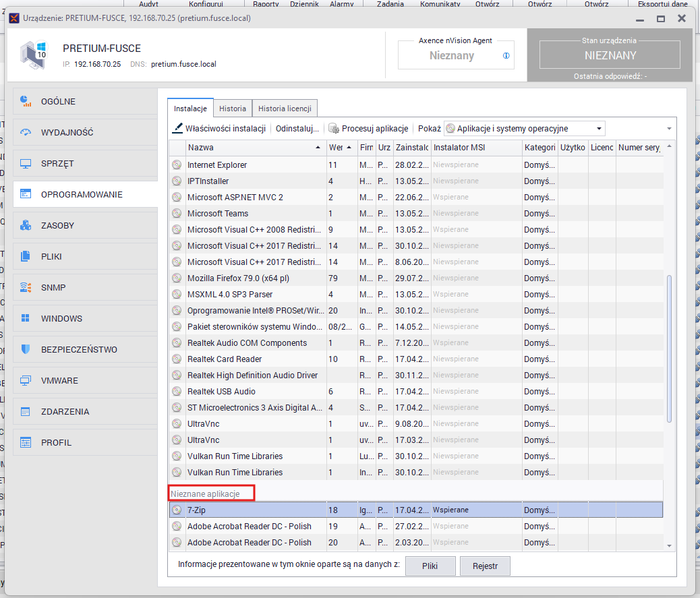Click the Właściwości instalacji pencil icon
Image resolution: width=700 pixels, height=598 pixels.
(178, 128)
